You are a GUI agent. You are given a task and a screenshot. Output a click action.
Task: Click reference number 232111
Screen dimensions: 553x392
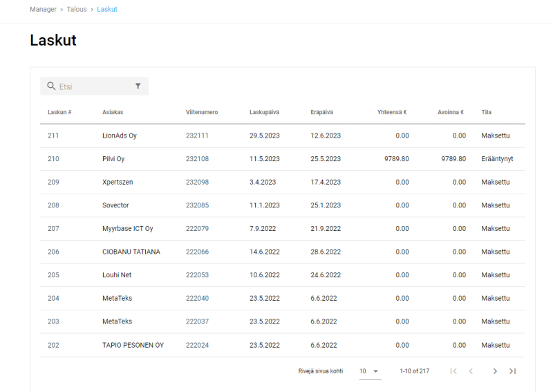pyautogui.click(x=197, y=136)
